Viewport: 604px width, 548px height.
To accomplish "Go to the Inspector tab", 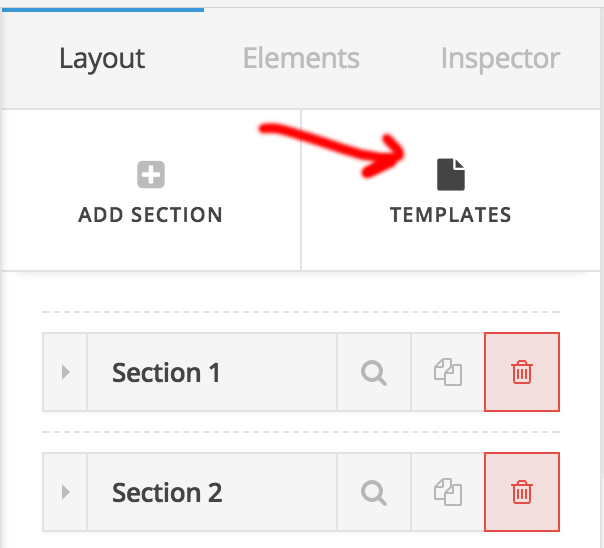I will (x=500, y=58).
